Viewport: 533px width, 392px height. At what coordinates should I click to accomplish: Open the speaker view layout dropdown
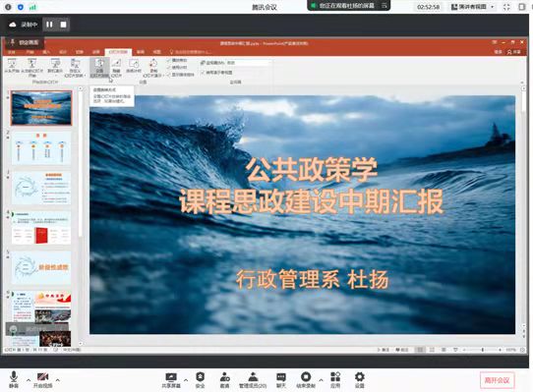[x=472, y=7]
